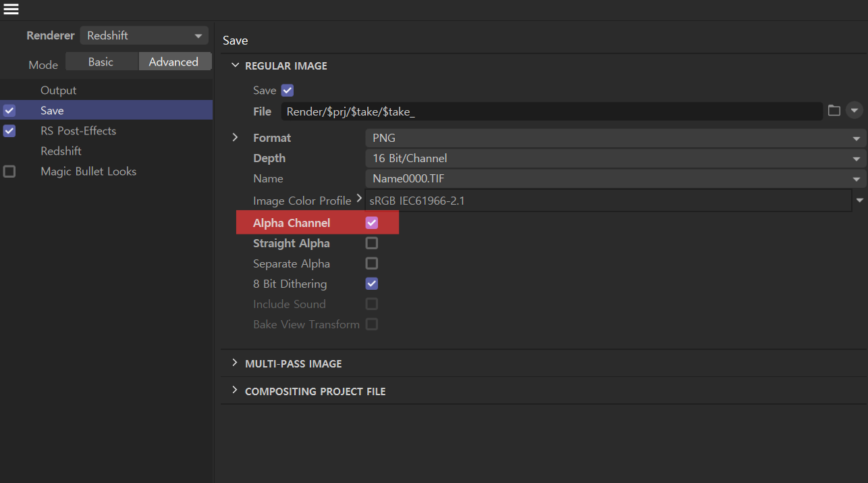
Task: Open the Renderer dropdown showing Redshift
Action: click(x=144, y=36)
